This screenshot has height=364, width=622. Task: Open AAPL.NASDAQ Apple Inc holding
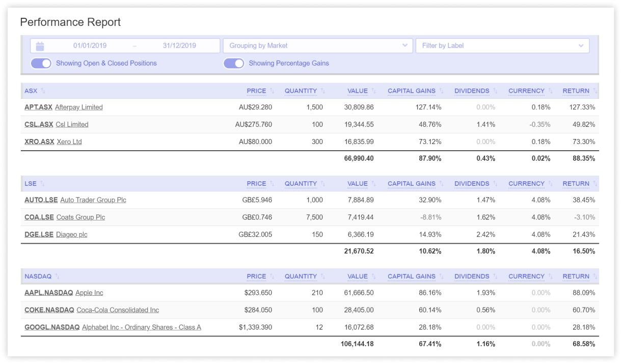[64, 293]
